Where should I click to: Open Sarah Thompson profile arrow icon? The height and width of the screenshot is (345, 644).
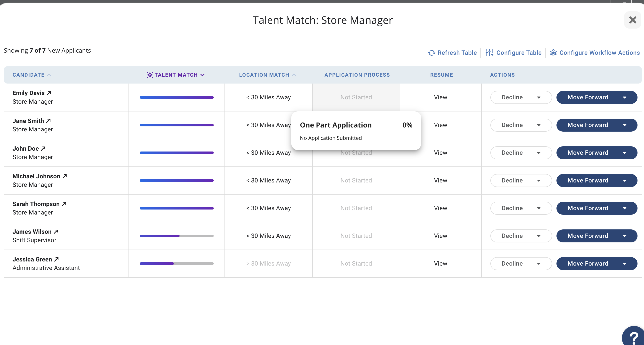[x=64, y=204]
